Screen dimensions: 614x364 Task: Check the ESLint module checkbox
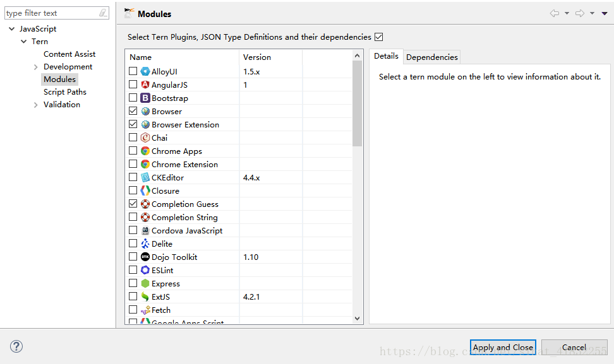[x=133, y=270]
